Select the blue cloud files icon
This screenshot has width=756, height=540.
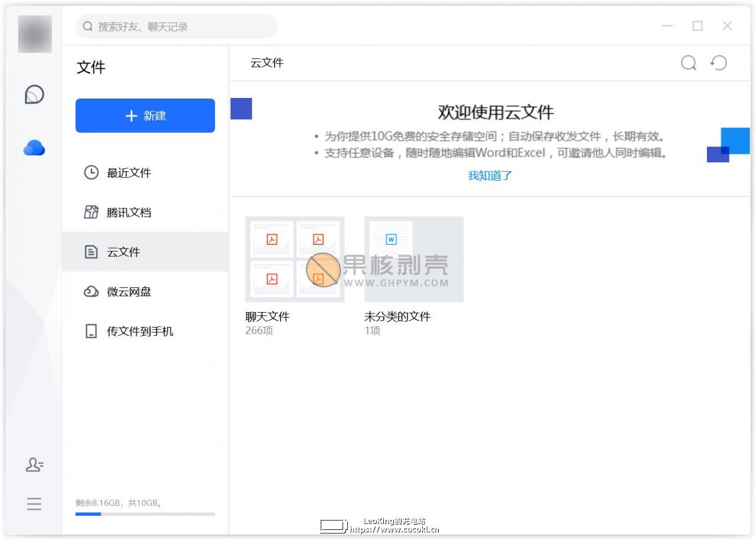[34, 148]
